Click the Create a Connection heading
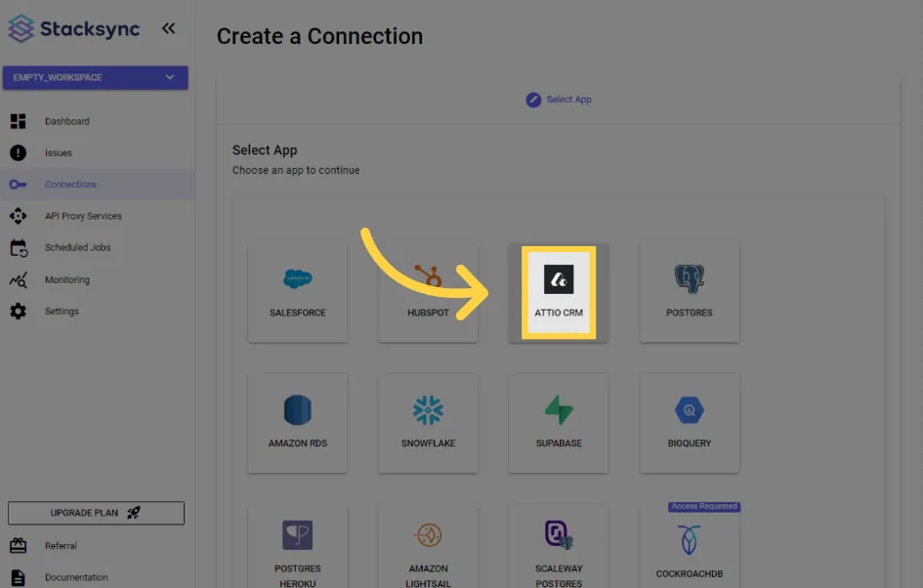Image resolution: width=923 pixels, height=588 pixels. click(319, 36)
